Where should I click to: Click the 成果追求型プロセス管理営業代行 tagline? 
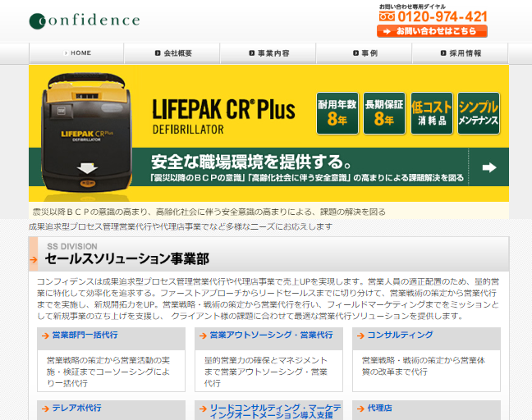[x=181, y=226]
